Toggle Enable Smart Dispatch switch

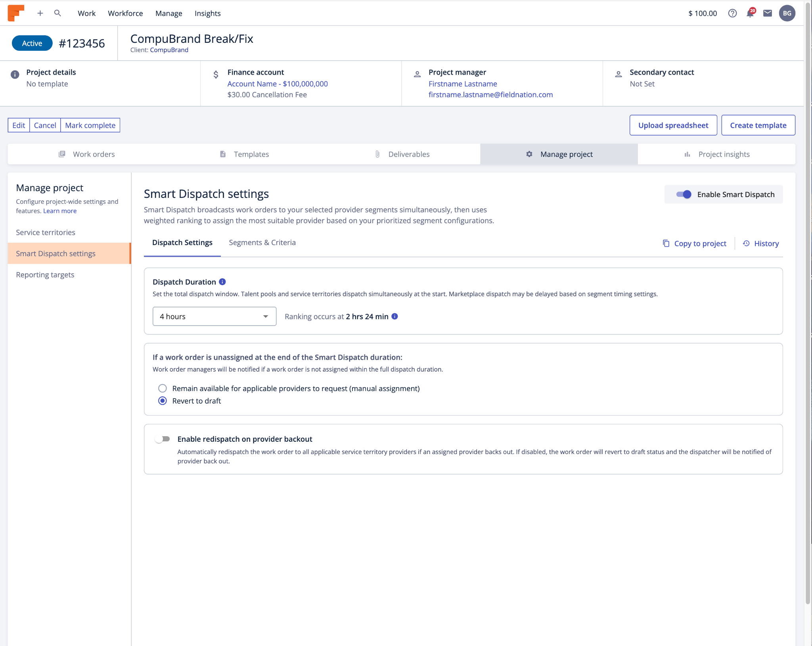684,194
